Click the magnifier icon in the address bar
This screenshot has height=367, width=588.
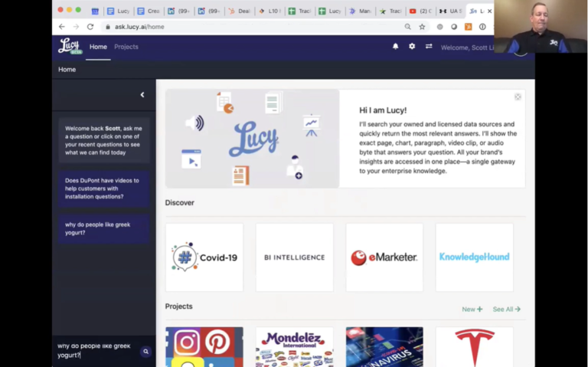click(x=407, y=27)
